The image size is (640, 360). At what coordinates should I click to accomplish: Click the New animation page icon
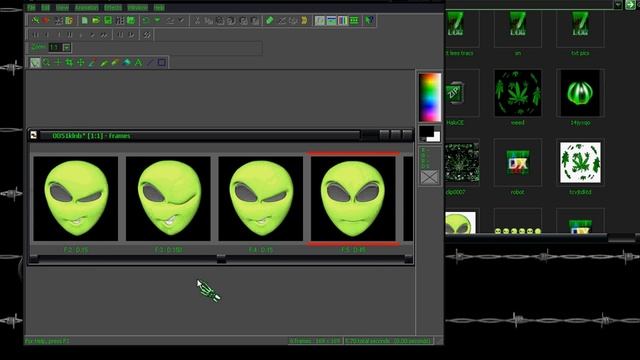[x=84, y=20]
